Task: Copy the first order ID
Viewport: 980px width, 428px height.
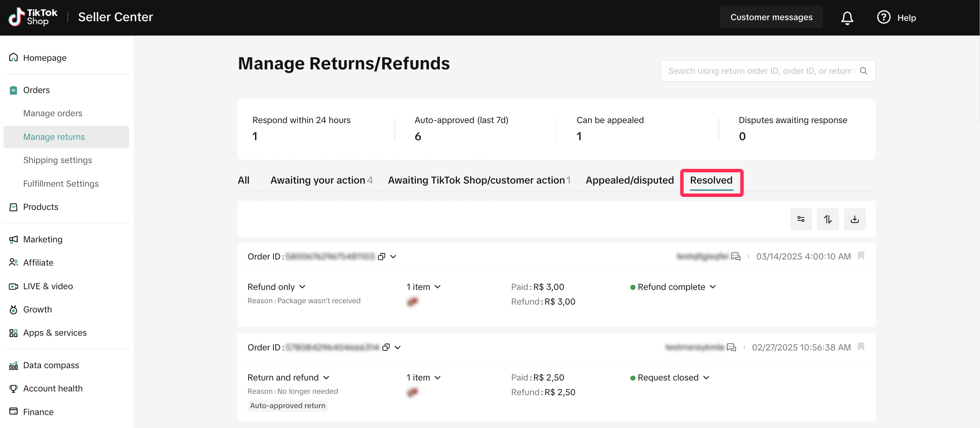Action: click(381, 257)
